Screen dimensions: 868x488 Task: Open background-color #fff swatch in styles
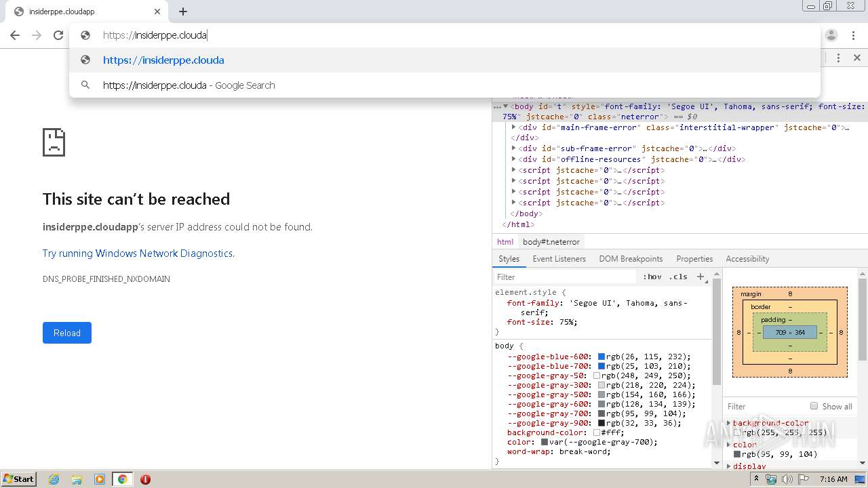point(596,432)
